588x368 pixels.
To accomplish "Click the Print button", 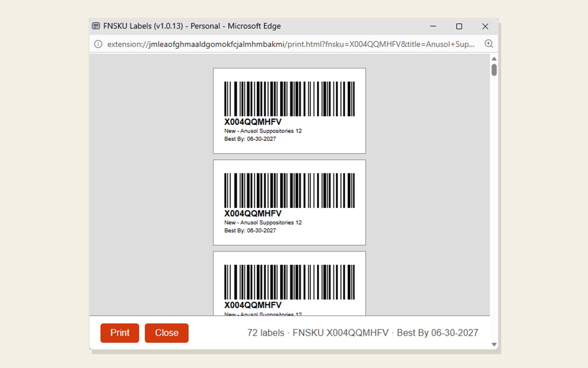I will [x=120, y=333].
